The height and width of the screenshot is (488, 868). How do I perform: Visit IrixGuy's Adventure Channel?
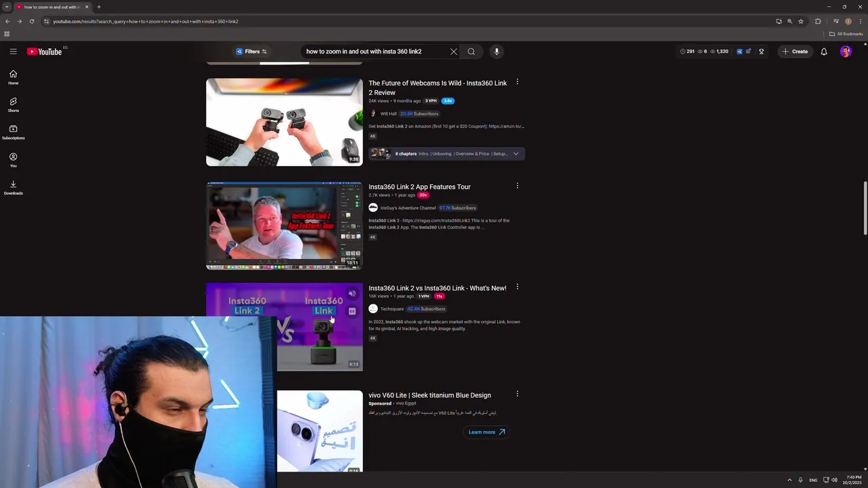408,208
